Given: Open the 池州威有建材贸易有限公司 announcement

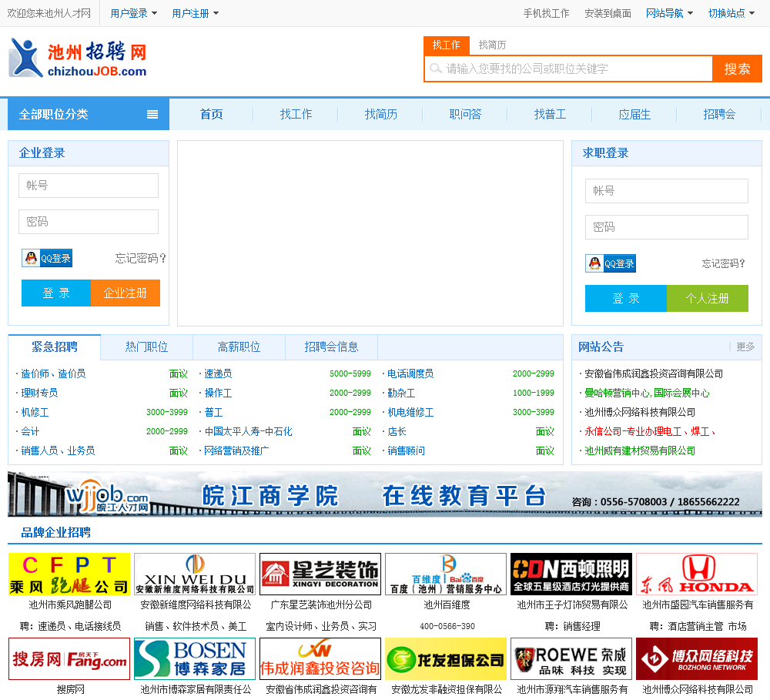Looking at the screenshot, I should click(x=640, y=451).
